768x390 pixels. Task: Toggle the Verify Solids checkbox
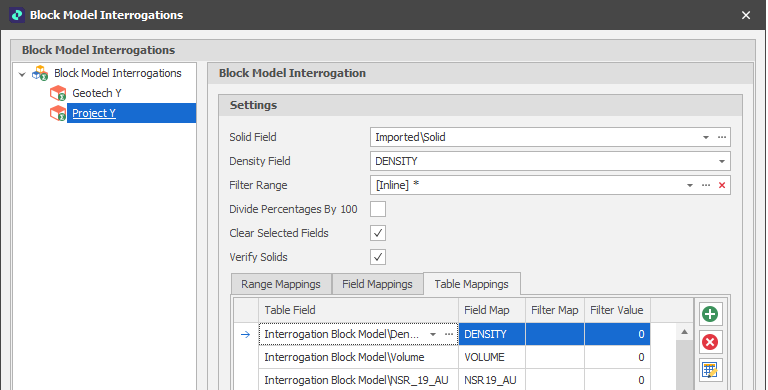[378, 257]
